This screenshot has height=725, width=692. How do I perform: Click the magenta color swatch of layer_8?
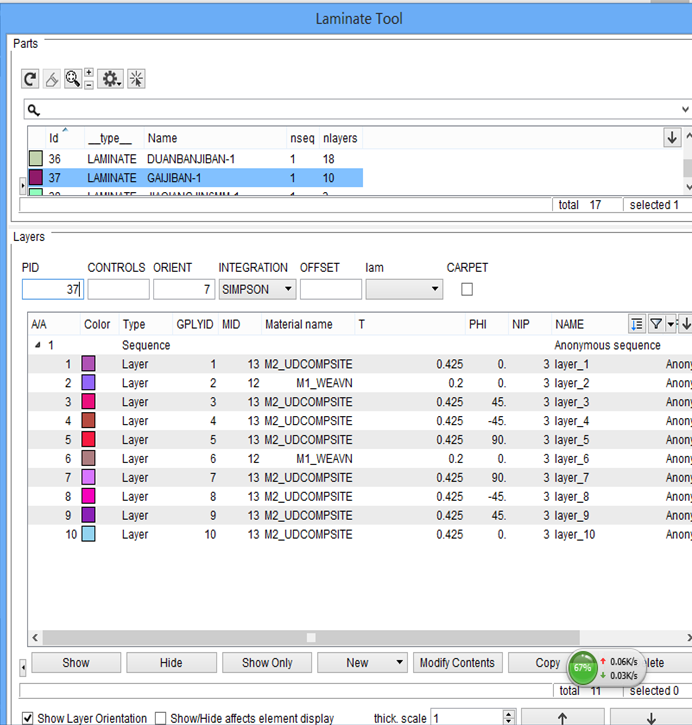tap(88, 496)
